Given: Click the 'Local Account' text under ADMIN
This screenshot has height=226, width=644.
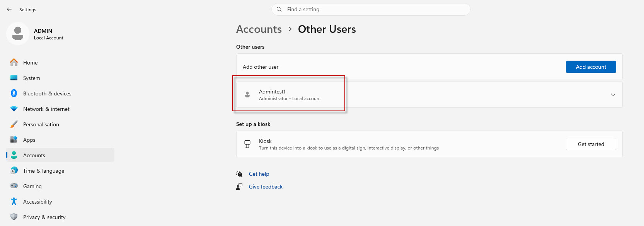Looking at the screenshot, I should 49,38.
